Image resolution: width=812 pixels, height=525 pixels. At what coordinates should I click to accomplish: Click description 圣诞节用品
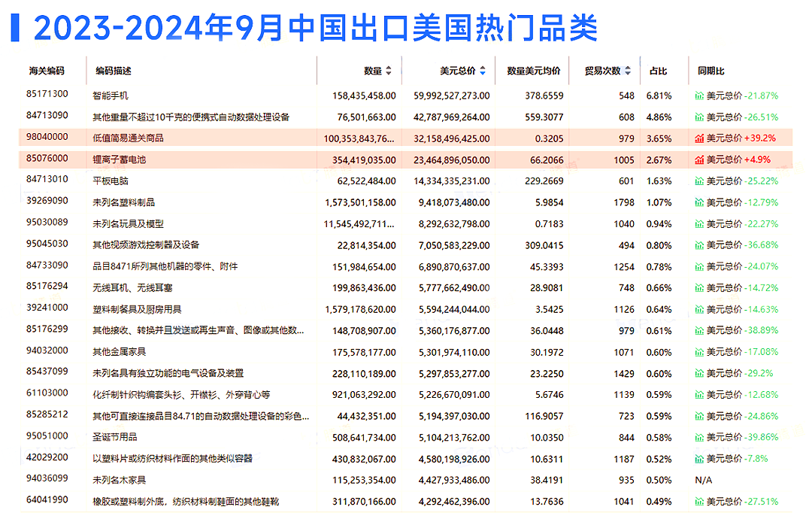click(115, 438)
